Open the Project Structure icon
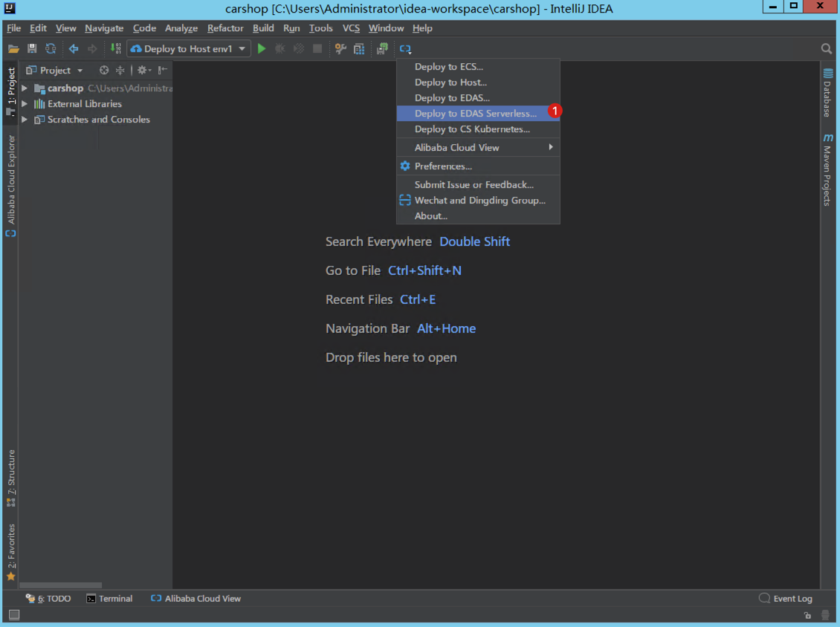840x627 pixels. (359, 49)
